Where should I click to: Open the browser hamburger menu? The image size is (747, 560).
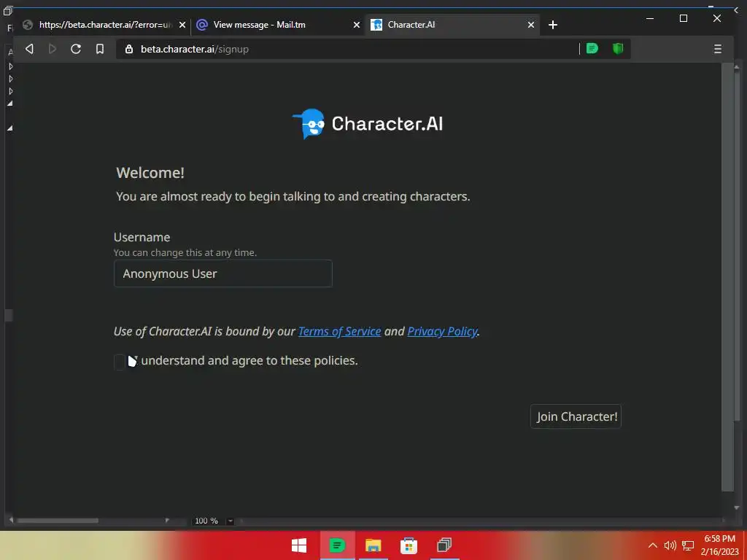click(x=718, y=49)
